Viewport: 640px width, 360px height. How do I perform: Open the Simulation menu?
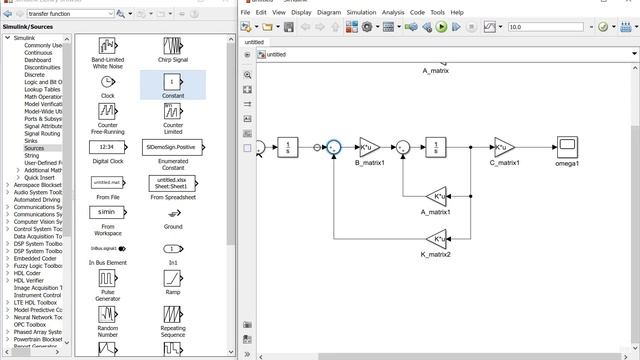[x=361, y=12]
